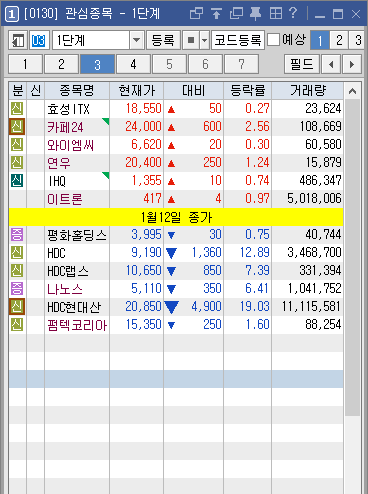Click the 신 badge beside 연우
This screenshot has width=368, height=494.
pyautogui.click(x=17, y=163)
